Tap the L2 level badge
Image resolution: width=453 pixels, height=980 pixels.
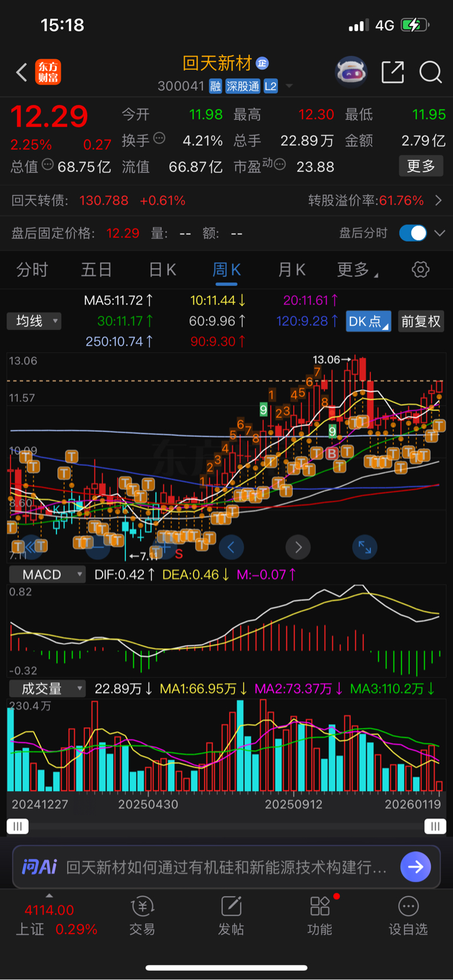coord(271,87)
